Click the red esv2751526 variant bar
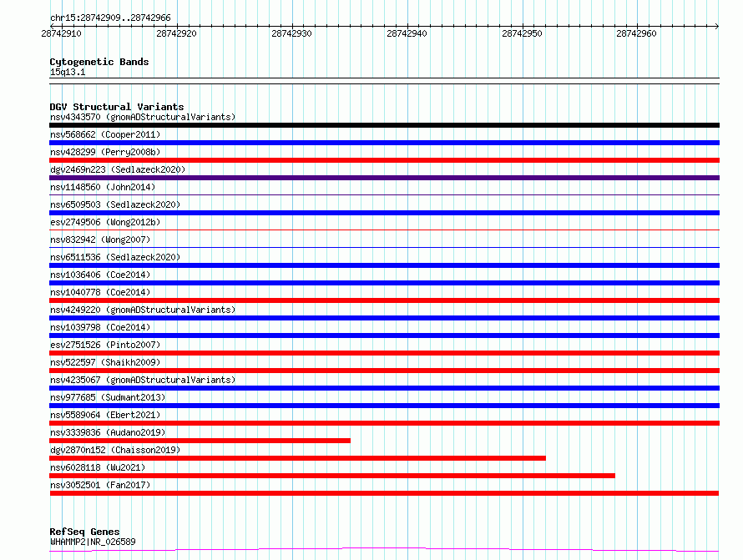 click(x=384, y=353)
